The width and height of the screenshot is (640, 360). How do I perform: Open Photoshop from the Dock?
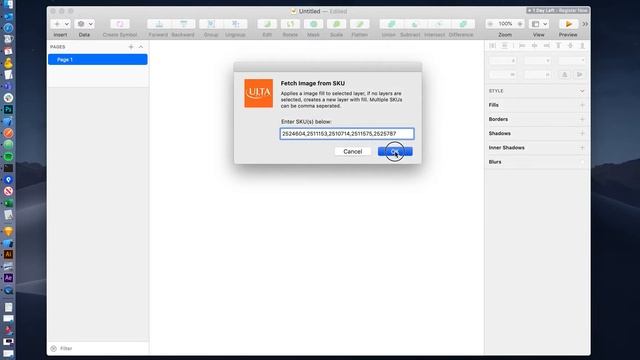point(8,109)
